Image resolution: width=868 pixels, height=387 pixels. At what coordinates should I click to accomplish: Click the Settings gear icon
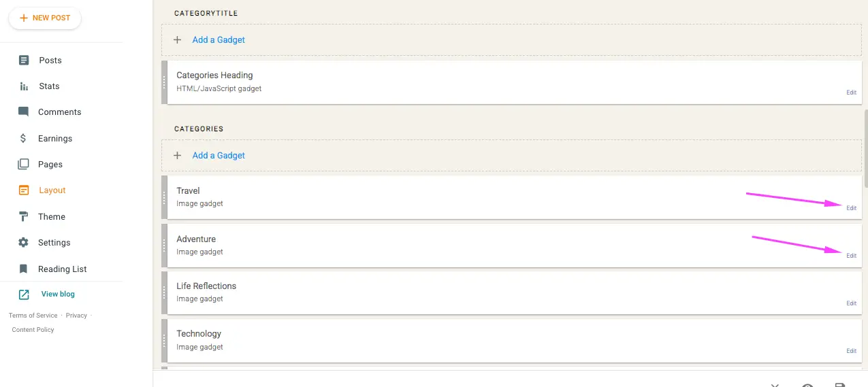click(x=24, y=243)
